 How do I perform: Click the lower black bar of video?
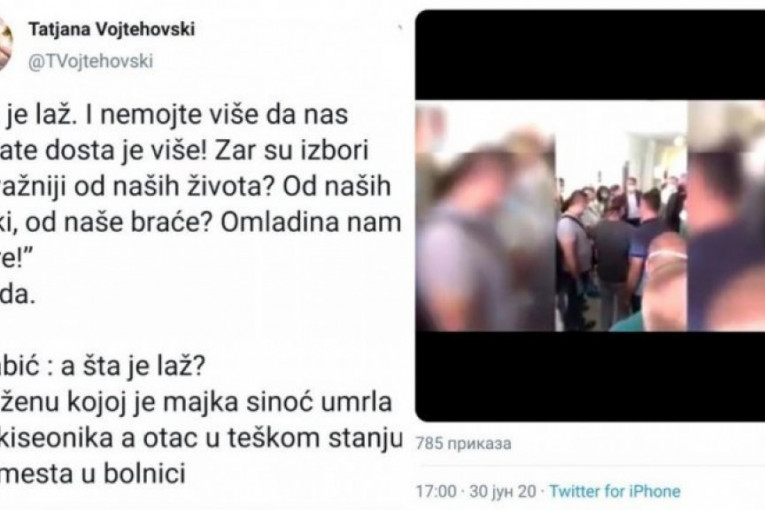pos(590,376)
